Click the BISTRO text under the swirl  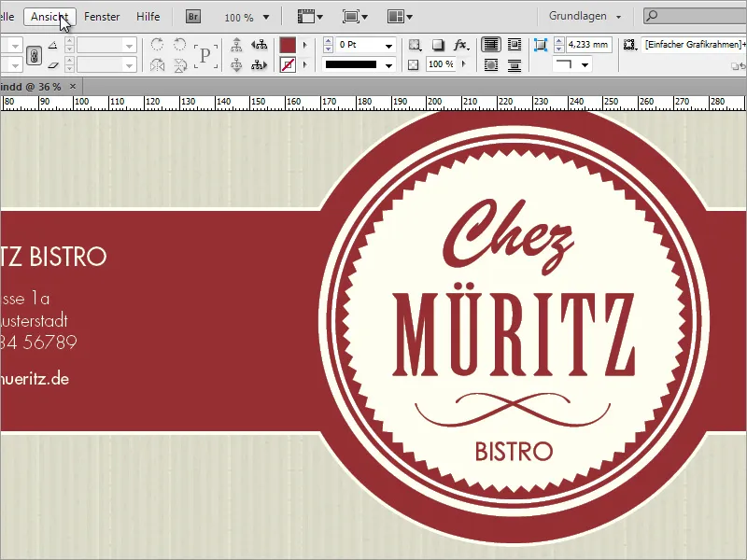coord(514,452)
